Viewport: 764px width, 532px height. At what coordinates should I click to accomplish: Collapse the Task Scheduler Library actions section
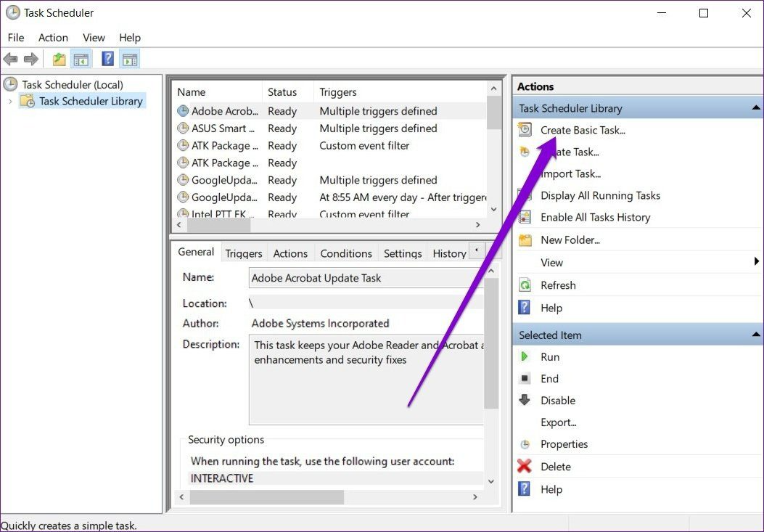pos(756,107)
